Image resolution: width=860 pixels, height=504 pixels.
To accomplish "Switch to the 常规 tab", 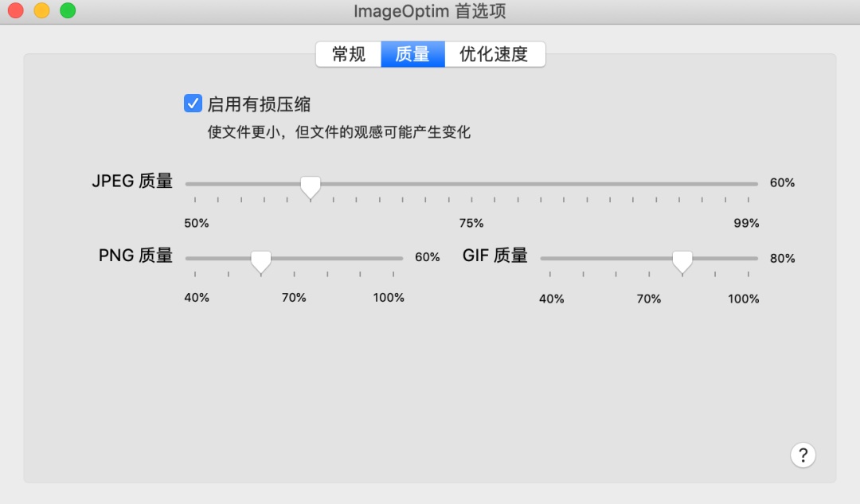I will (x=348, y=54).
